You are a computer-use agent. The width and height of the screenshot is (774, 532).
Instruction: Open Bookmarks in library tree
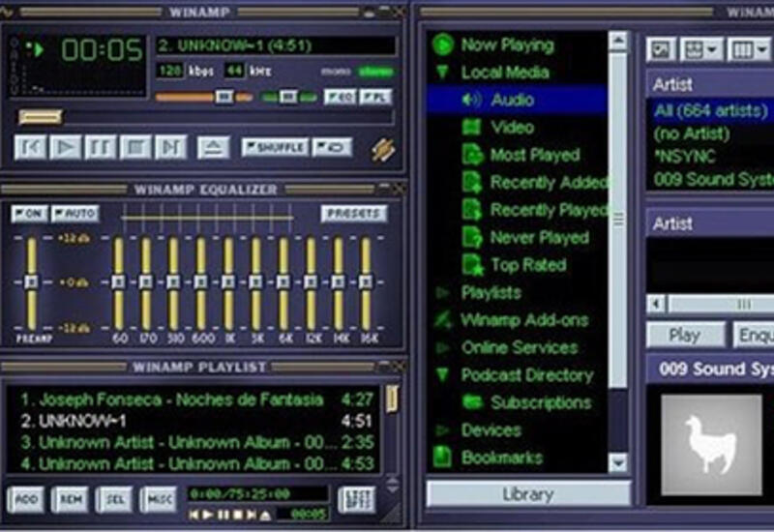click(x=501, y=458)
